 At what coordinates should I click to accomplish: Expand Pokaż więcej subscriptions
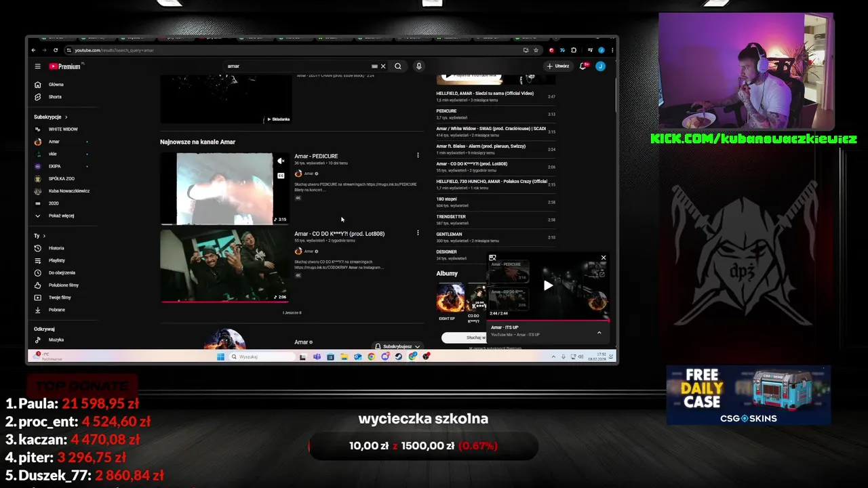click(x=61, y=216)
